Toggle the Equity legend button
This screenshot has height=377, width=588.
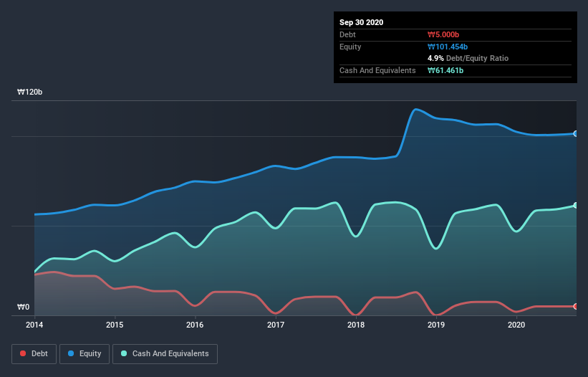click(x=85, y=354)
